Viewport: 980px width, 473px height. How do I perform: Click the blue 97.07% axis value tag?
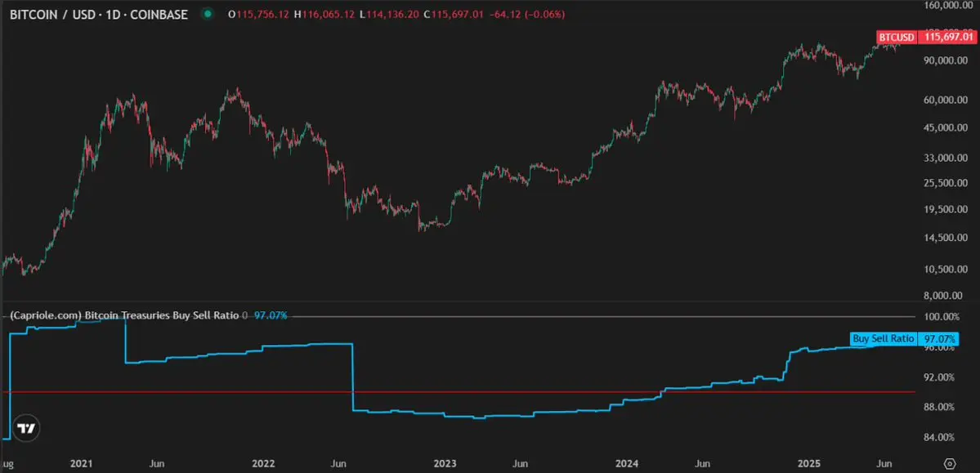click(939, 339)
